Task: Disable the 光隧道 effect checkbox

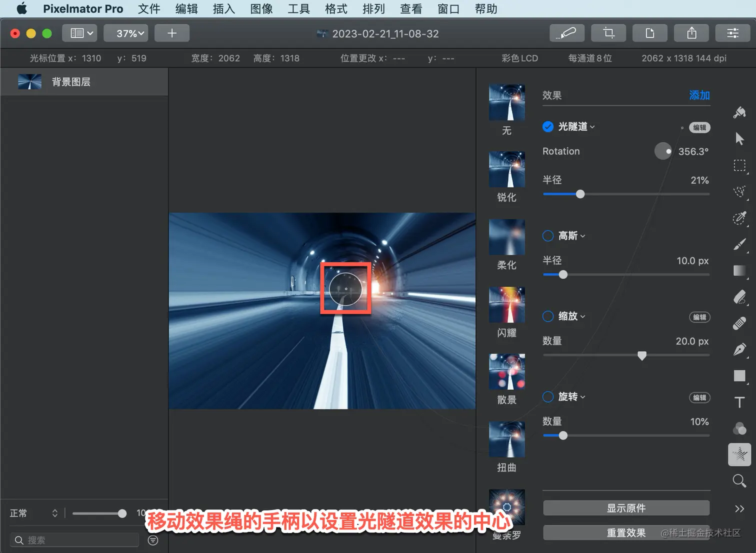Action: click(548, 126)
